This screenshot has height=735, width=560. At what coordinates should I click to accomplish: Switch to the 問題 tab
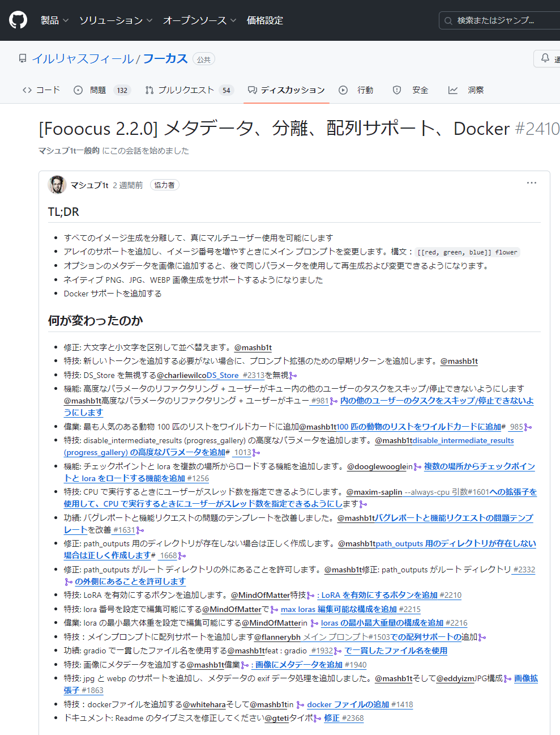pos(102,90)
